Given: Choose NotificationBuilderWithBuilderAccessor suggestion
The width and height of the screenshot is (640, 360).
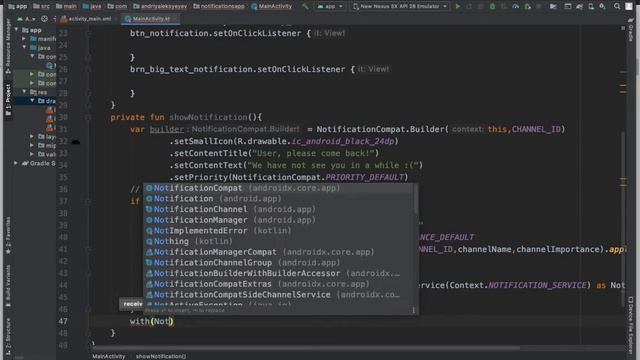Looking at the screenshot, I should click(x=278, y=273).
